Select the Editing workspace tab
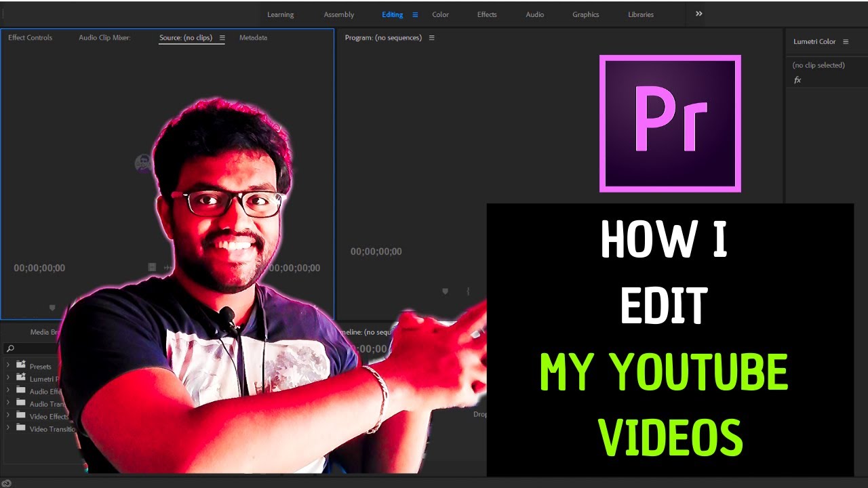 click(x=392, y=14)
